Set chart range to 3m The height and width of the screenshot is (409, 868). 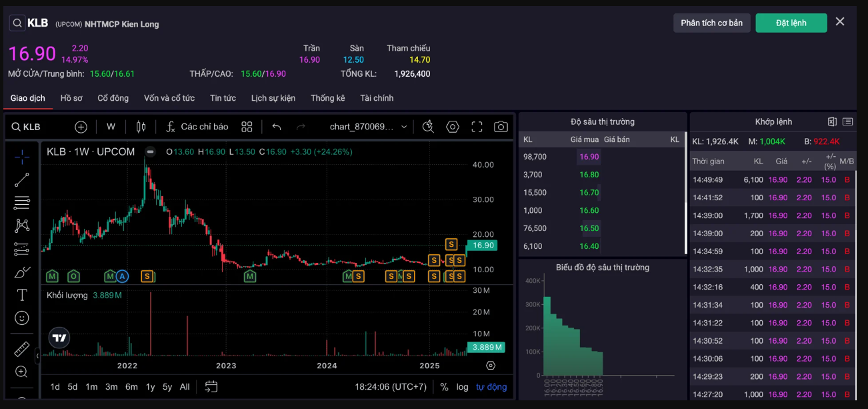click(x=111, y=387)
